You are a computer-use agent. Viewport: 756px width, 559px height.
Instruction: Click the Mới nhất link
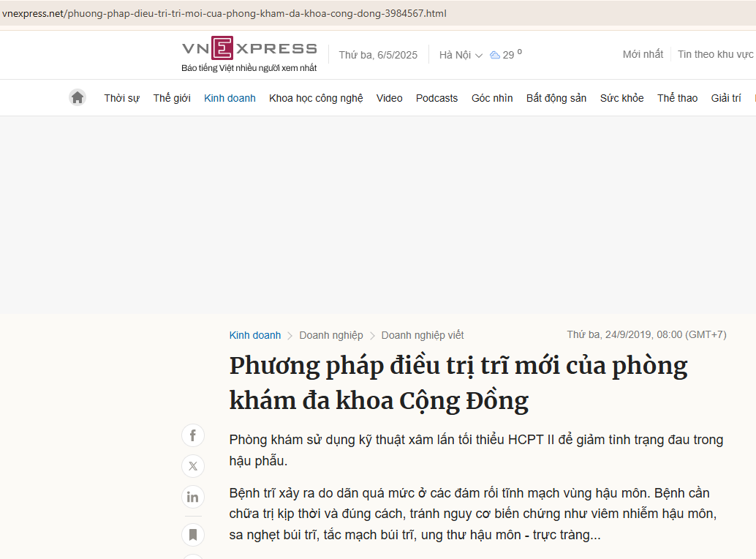643,54
